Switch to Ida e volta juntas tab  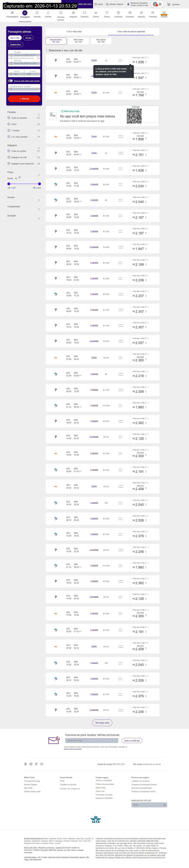74,32
